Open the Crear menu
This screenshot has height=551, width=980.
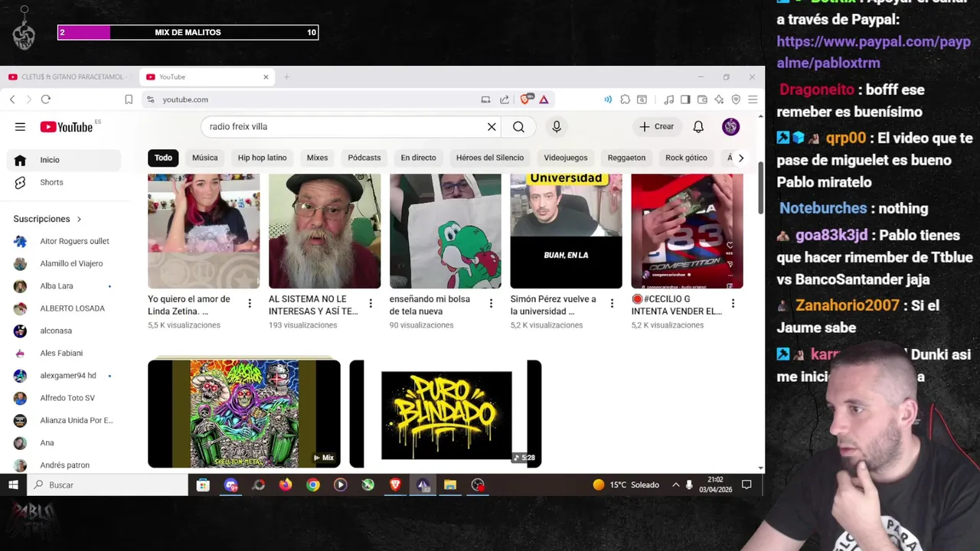pyautogui.click(x=656, y=127)
